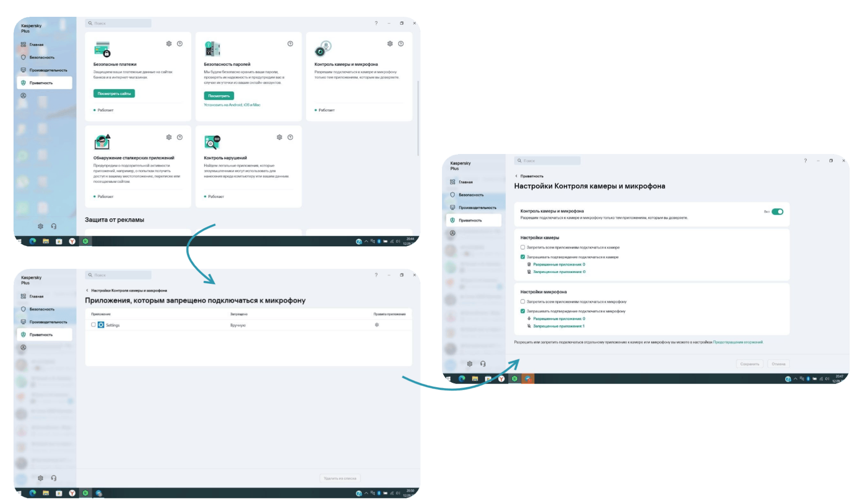Check 'Запретить всем приложениям подключаться к камере'
This screenshot has width=857, height=504.
523,247
